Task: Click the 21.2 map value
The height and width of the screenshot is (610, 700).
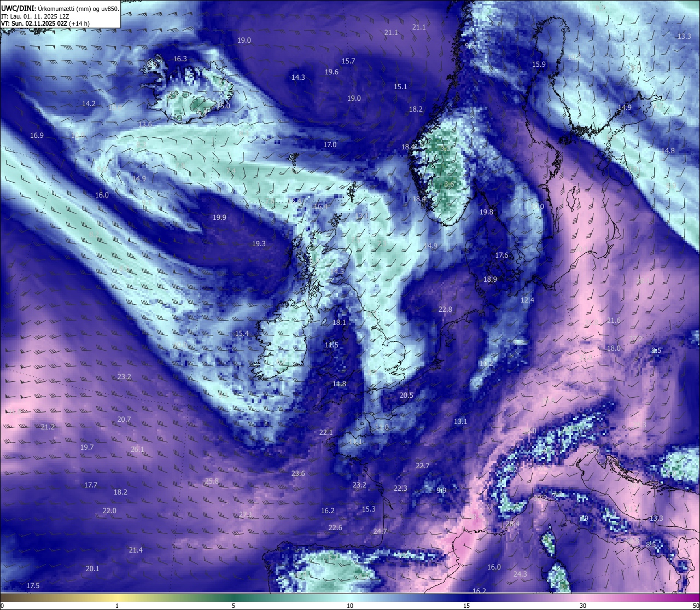Action: click(x=48, y=427)
